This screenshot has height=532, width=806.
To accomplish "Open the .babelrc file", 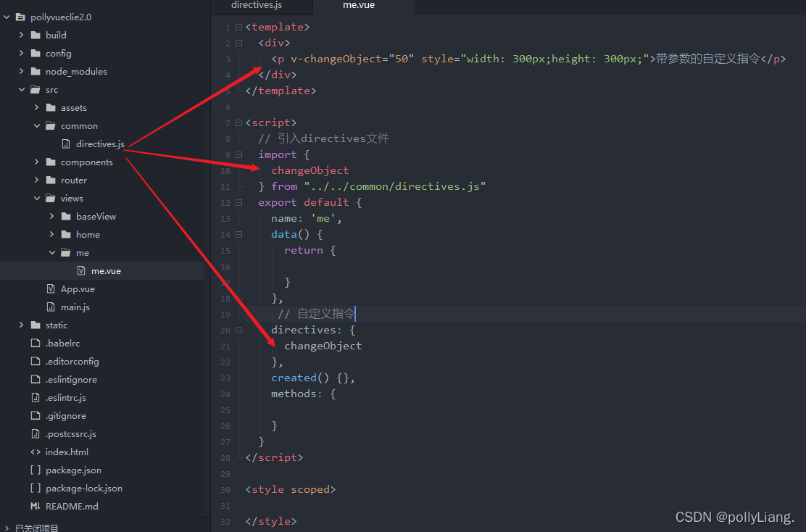I will (x=63, y=344).
